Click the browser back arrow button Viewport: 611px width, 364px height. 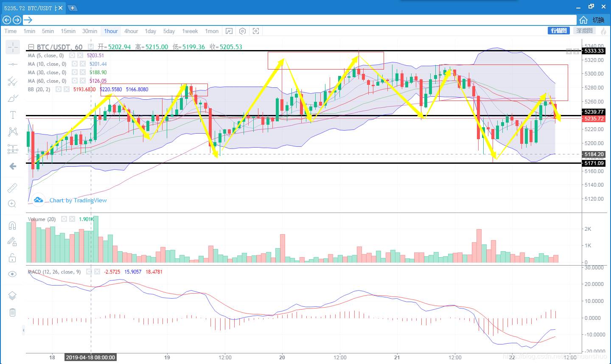pos(6,20)
